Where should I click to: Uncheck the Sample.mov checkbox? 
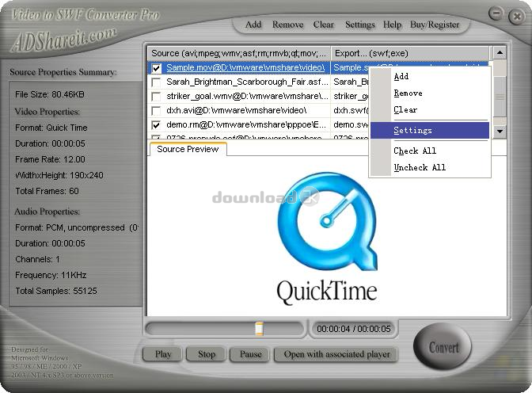point(157,68)
